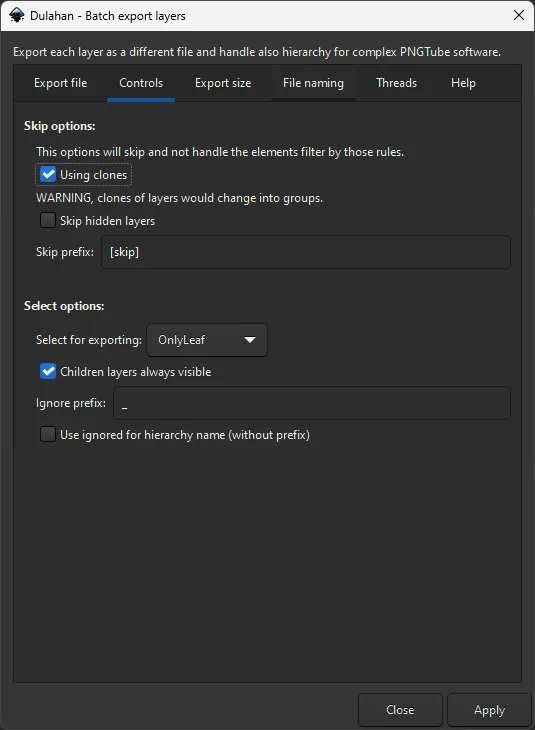Click the Close button
Viewport: 535px width, 730px height.
(x=400, y=710)
